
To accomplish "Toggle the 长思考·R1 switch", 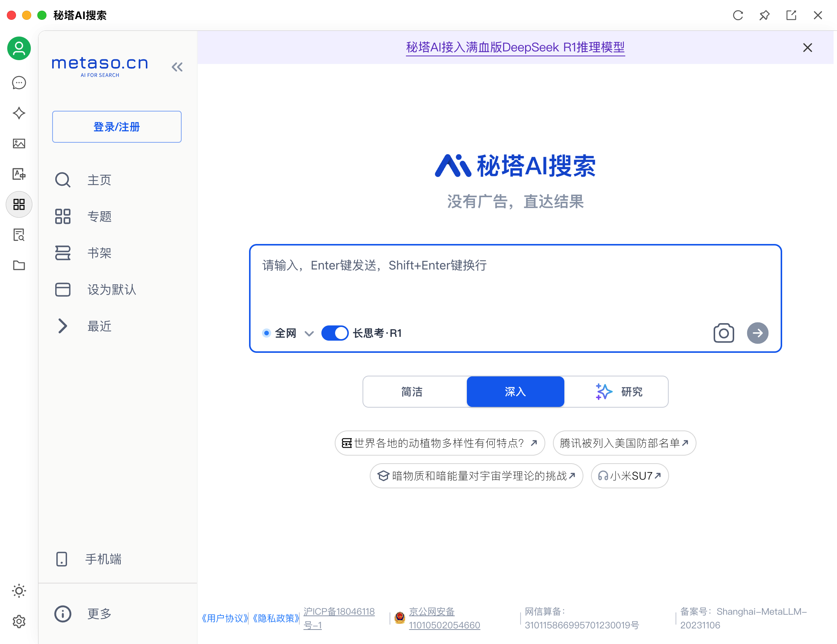I will [335, 333].
